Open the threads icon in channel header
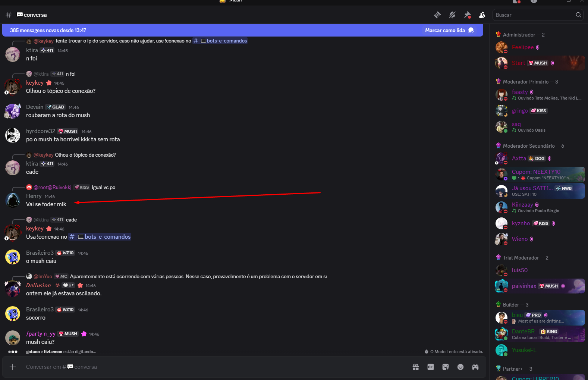 [437, 15]
